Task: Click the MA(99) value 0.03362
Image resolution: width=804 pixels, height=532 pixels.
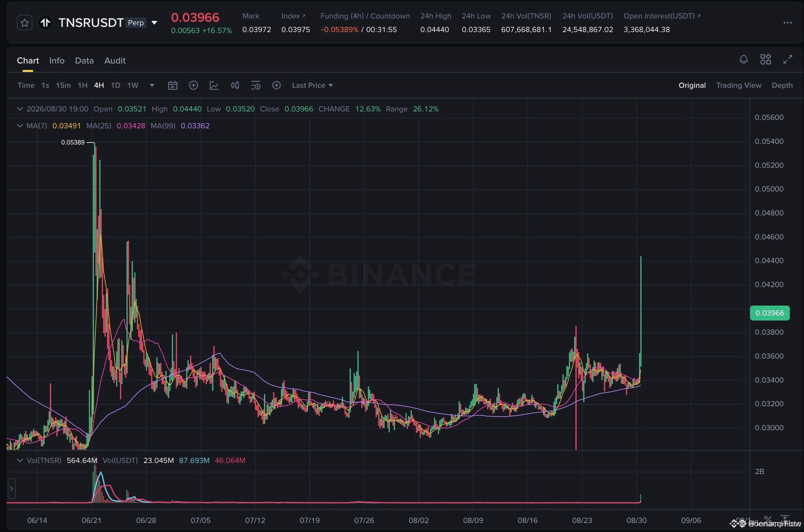Action: [x=195, y=125]
